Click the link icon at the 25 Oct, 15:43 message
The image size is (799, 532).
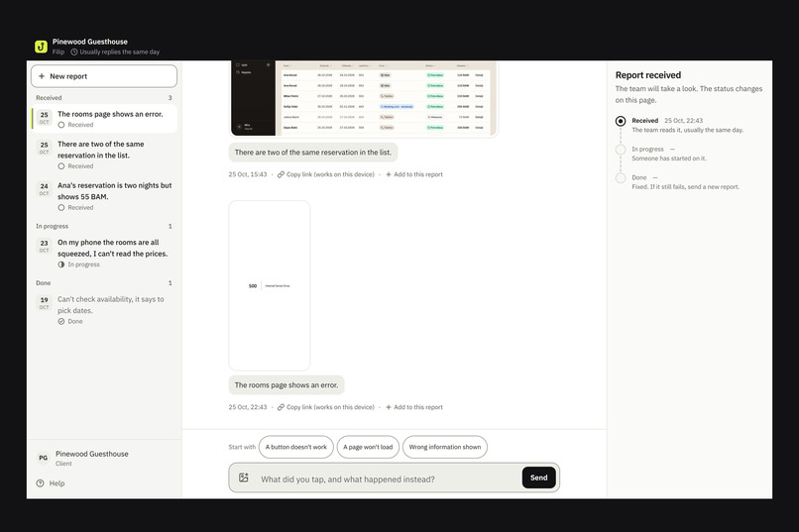click(281, 174)
